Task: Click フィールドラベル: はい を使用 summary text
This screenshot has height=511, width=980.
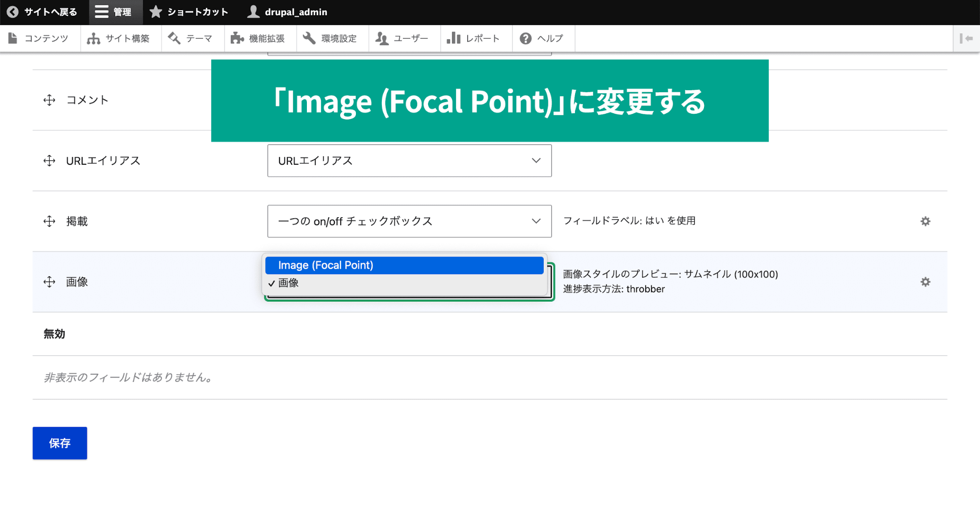Action: 629,221
